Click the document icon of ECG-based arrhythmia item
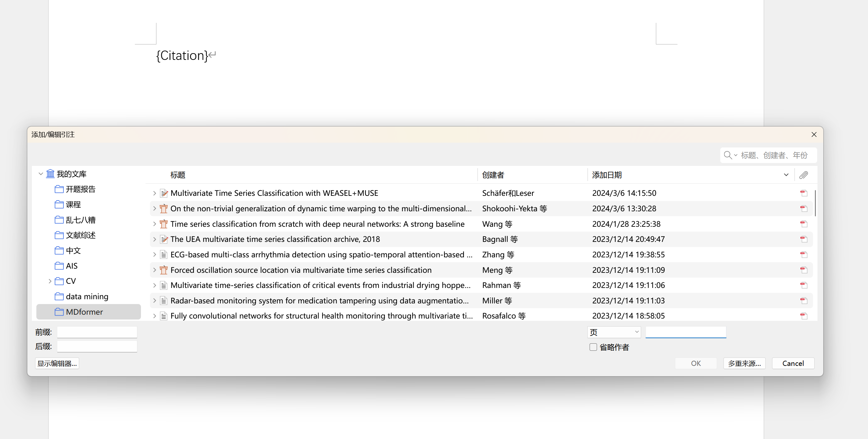 (x=163, y=254)
